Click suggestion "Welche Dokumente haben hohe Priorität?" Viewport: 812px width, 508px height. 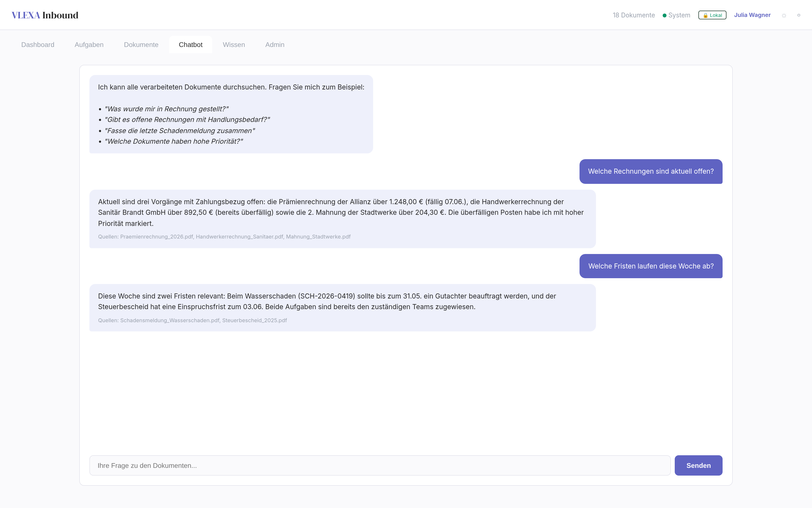point(174,142)
